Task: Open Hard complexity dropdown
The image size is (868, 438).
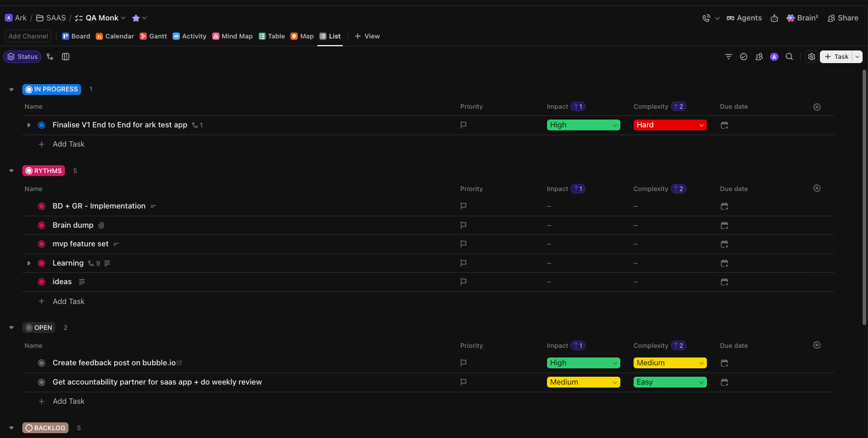Action: pyautogui.click(x=670, y=125)
